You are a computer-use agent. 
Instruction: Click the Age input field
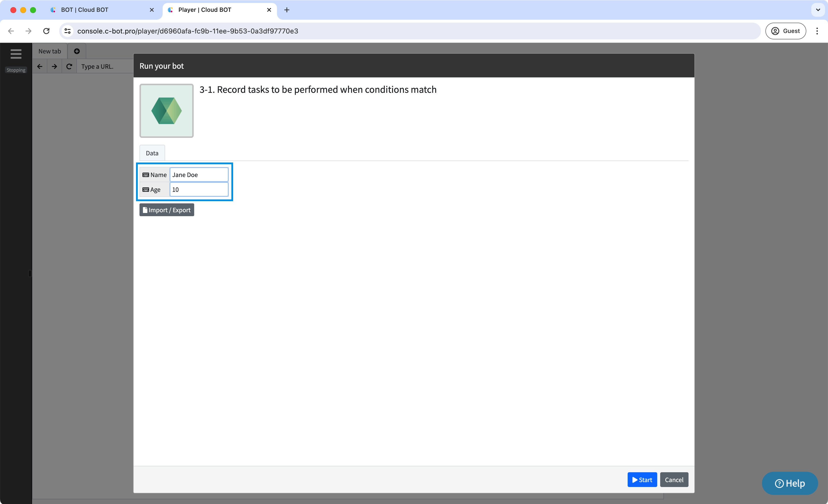point(199,189)
